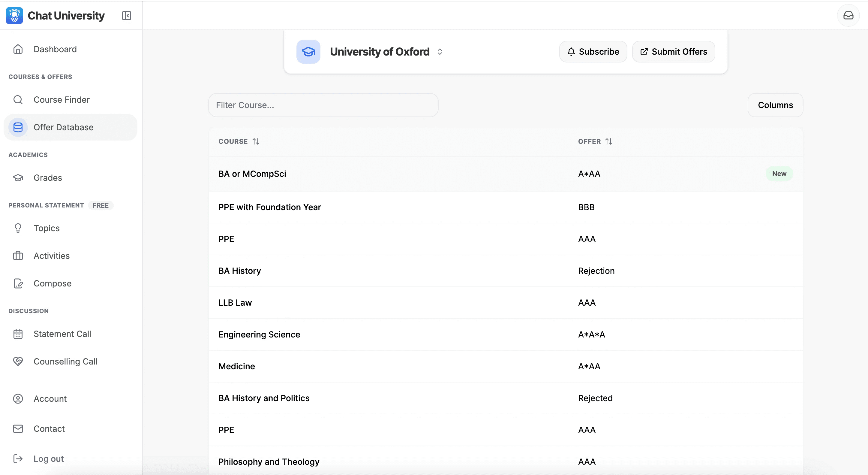Open Dashboard from the sidebar
Image resolution: width=868 pixels, height=475 pixels.
click(x=71, y=49)
